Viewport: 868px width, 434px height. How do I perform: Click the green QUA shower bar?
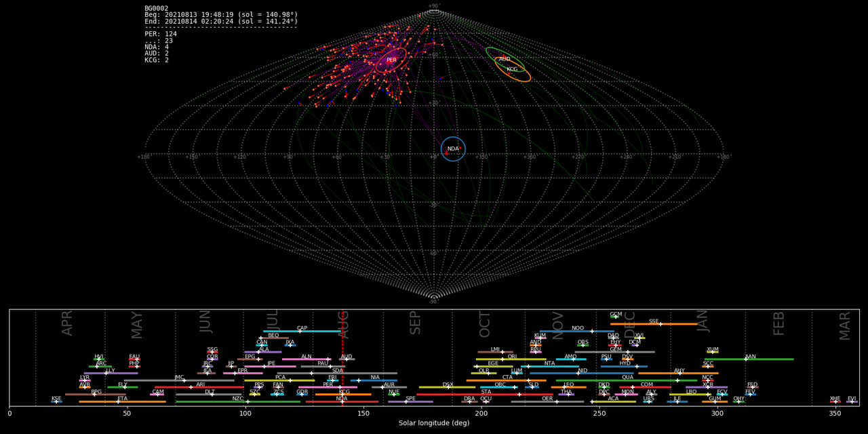click(627, 380)
